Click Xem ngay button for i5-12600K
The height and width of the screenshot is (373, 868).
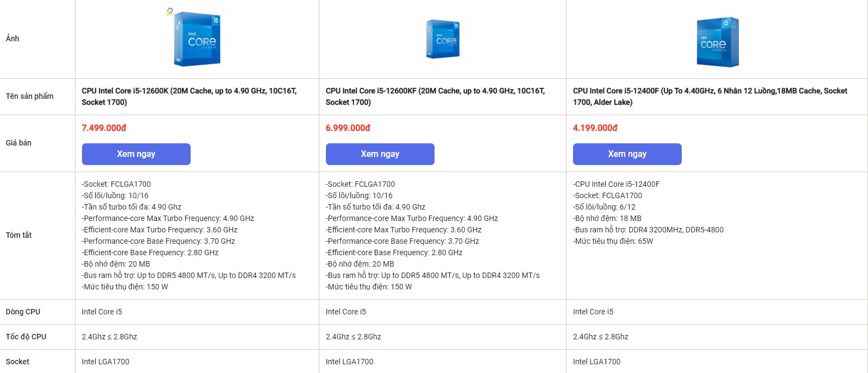click(x=136, y=154)
